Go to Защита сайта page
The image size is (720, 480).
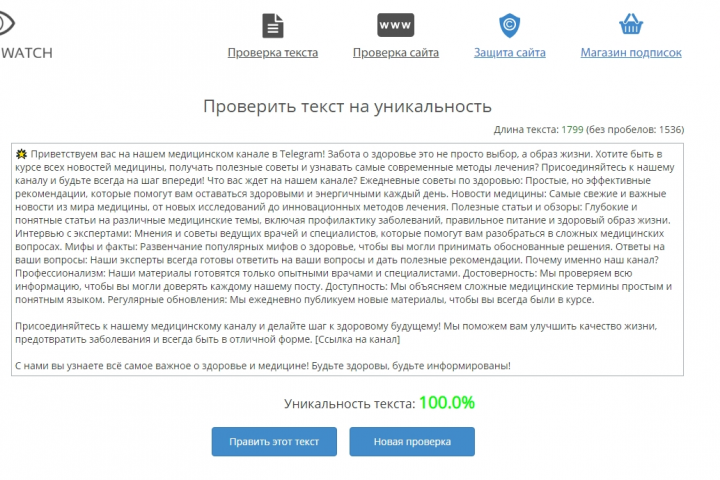(x=510, y=53)
